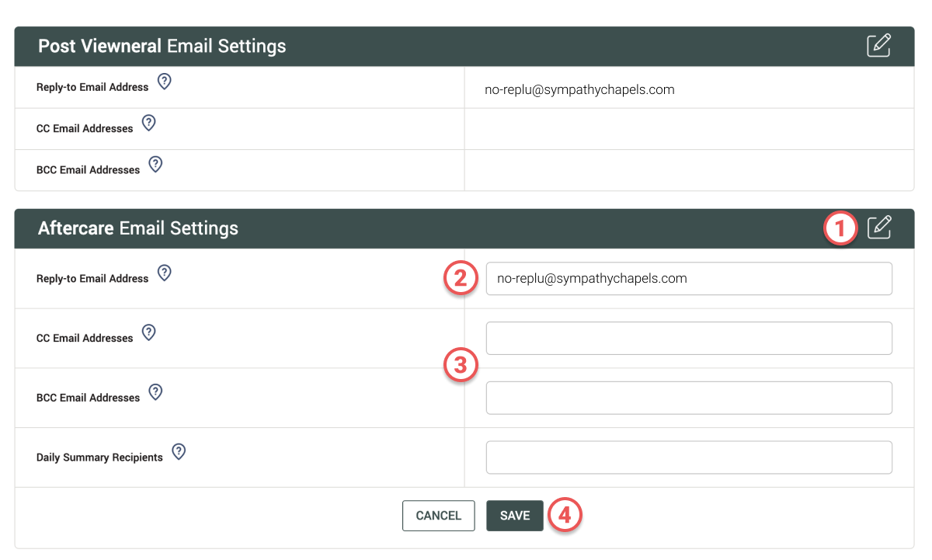Click the SAVE button
This screenshot has height=560, width=932.
(x=514, y=516)
